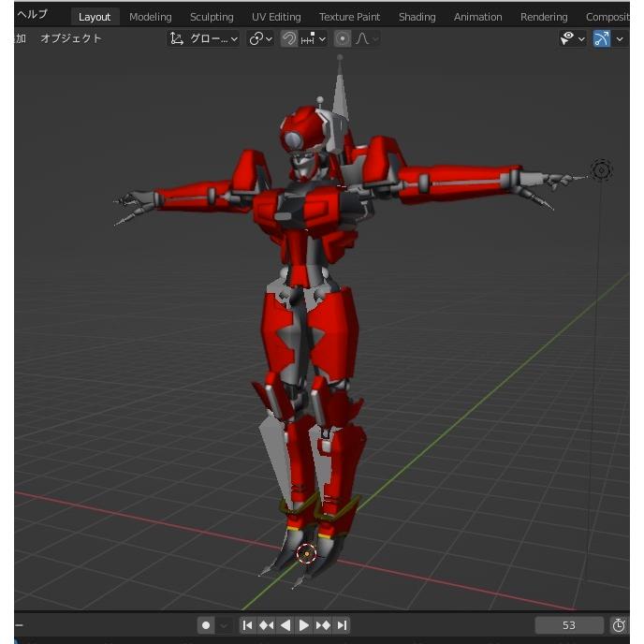Open the viewport visibility and selectability dropdown
This screenshot has width=644, height=644.
573,39
